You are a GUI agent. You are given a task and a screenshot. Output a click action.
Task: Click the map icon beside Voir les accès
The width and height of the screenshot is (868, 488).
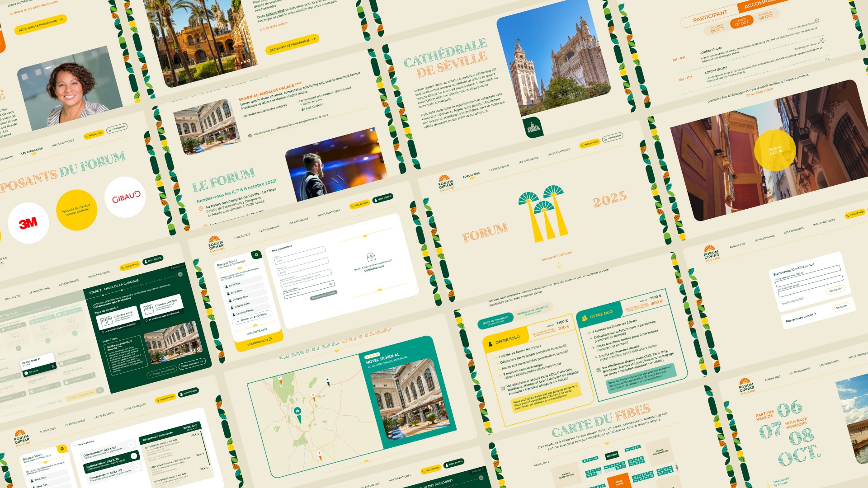tap(250, 136)
